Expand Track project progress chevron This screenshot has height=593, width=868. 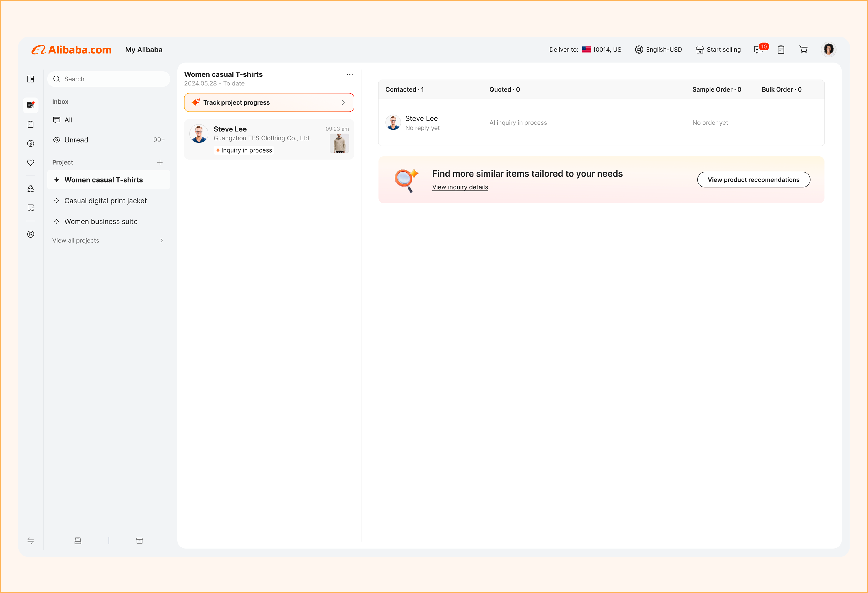[x=343, y=102]
